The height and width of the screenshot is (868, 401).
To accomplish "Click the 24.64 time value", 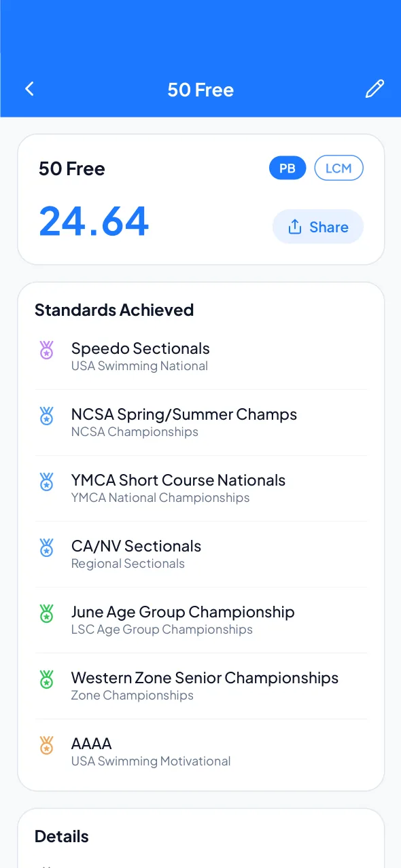I will [x=94, y=221].
